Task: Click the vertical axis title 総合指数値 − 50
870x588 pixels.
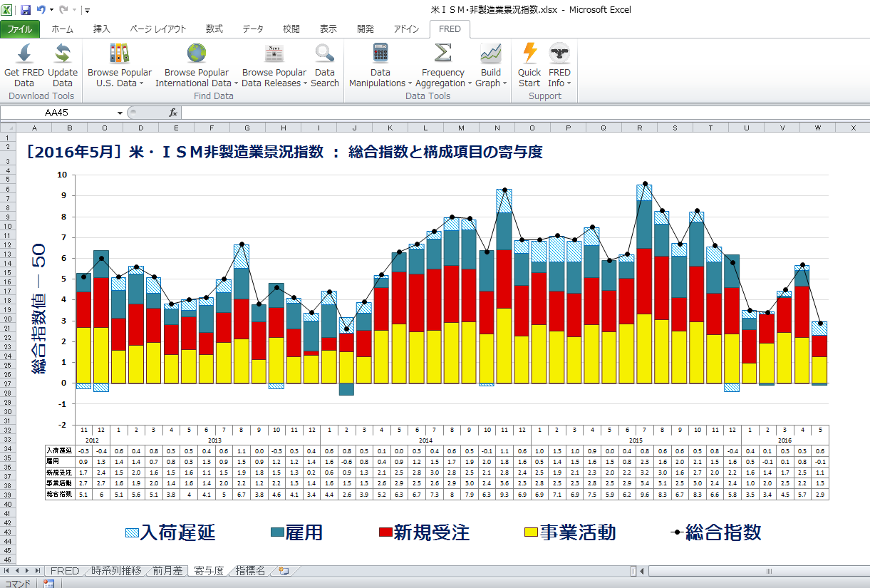Action: pos(38,309)
